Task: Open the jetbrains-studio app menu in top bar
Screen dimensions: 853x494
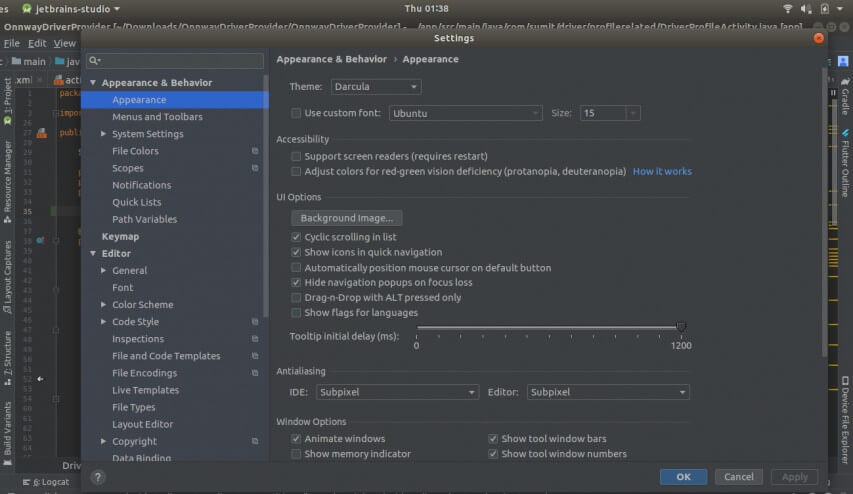Action: tap(71, 9)
